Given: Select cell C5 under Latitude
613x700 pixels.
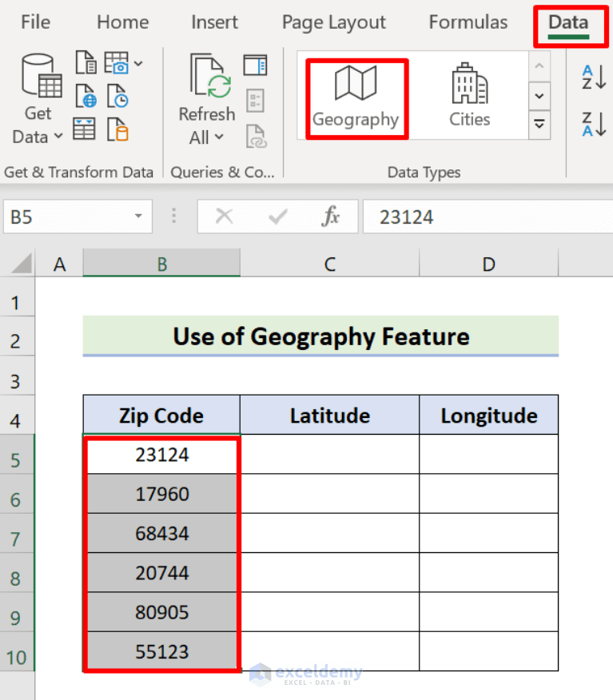Looking at the screenshot, I should click(329, 454).
